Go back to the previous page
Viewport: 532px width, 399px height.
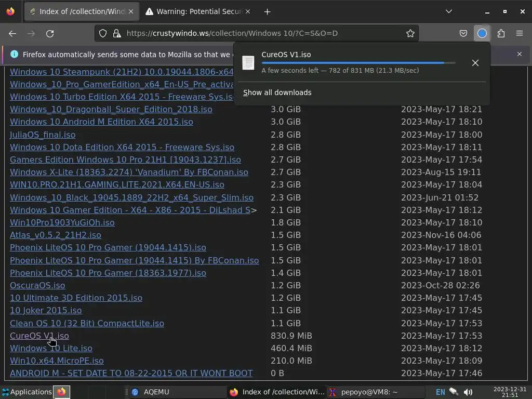[12, 33]
